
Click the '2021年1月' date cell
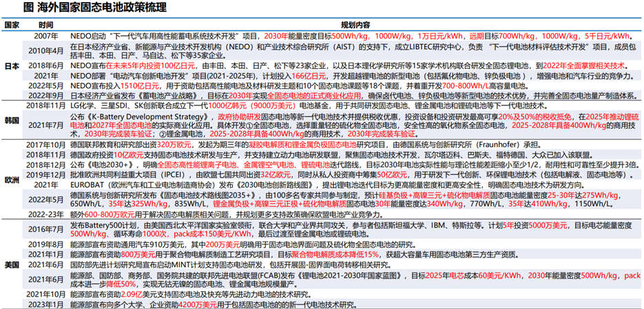[46, 255]
